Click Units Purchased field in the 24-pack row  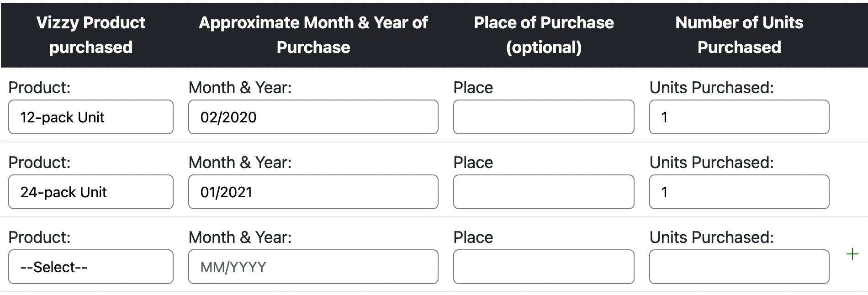click(739, 192)
